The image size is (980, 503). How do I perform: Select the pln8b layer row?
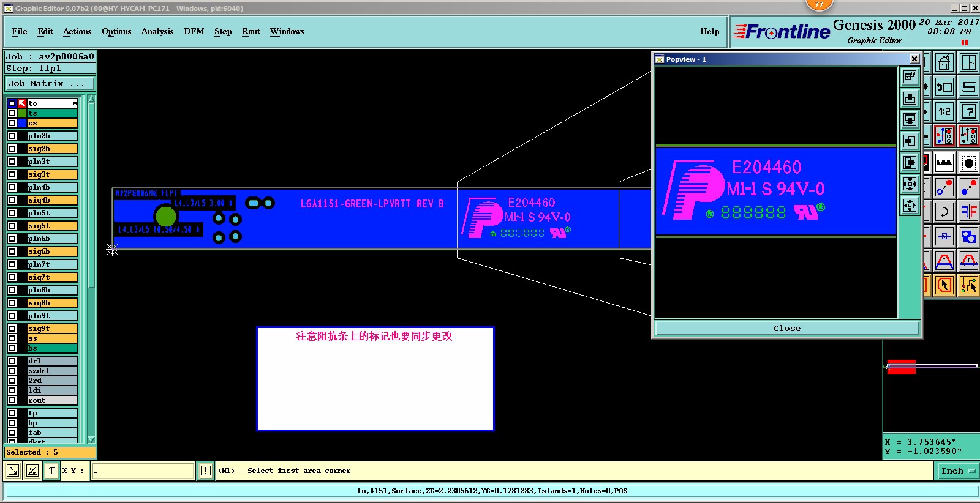click(x=53, y=290)
